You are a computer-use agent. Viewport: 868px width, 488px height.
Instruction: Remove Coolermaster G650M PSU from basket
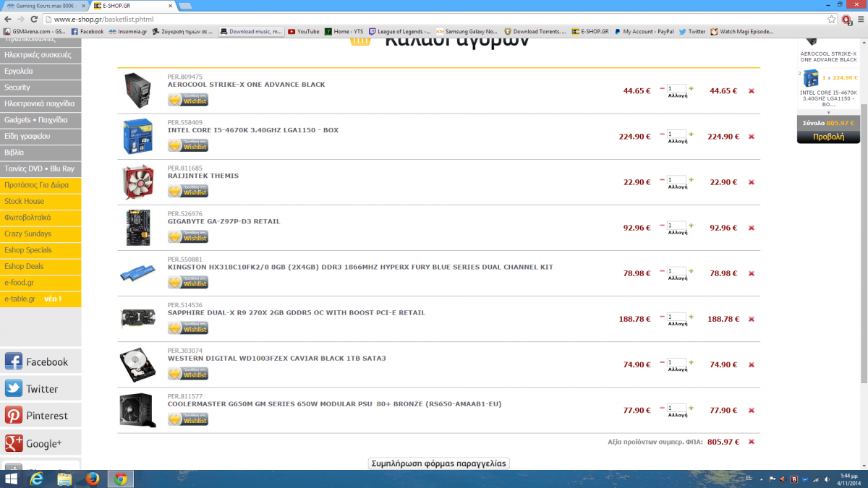(752, 410)
